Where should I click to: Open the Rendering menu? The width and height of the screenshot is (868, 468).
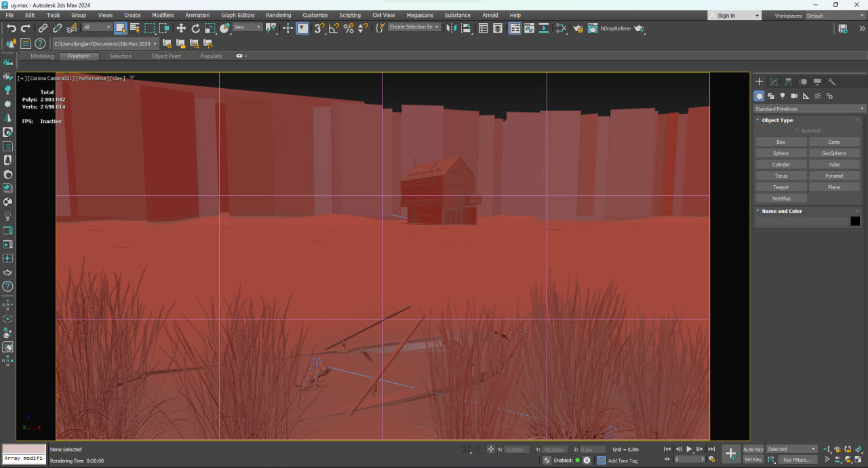[x=278, y=15]
